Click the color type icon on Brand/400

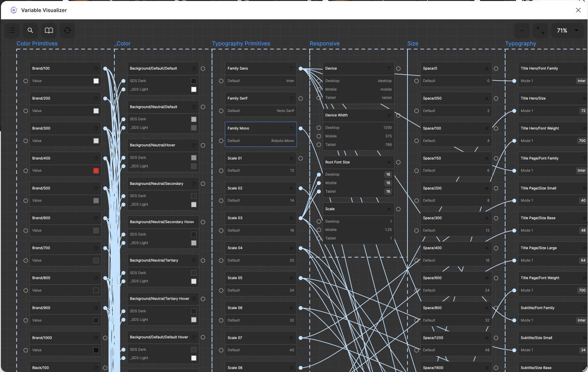click(96, 158)
